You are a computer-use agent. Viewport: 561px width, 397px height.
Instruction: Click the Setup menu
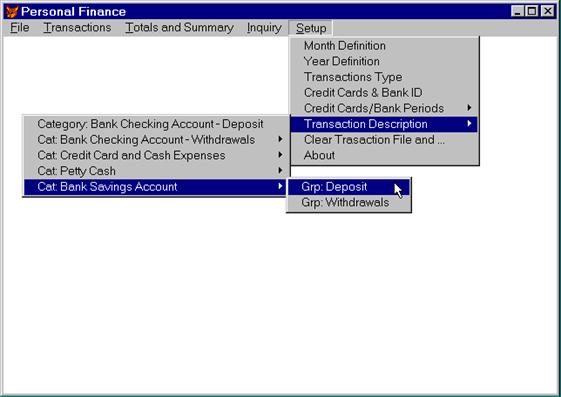coord(311,28)
